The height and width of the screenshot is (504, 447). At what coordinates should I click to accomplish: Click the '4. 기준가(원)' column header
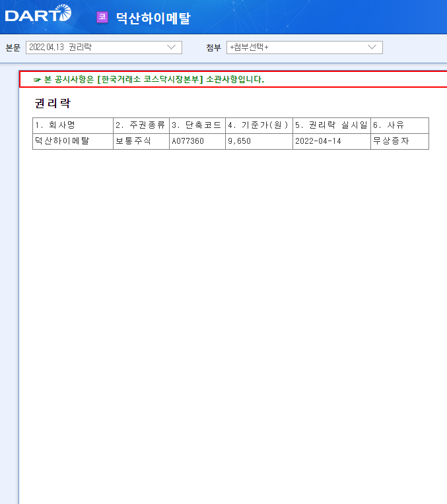pos(259,125)
